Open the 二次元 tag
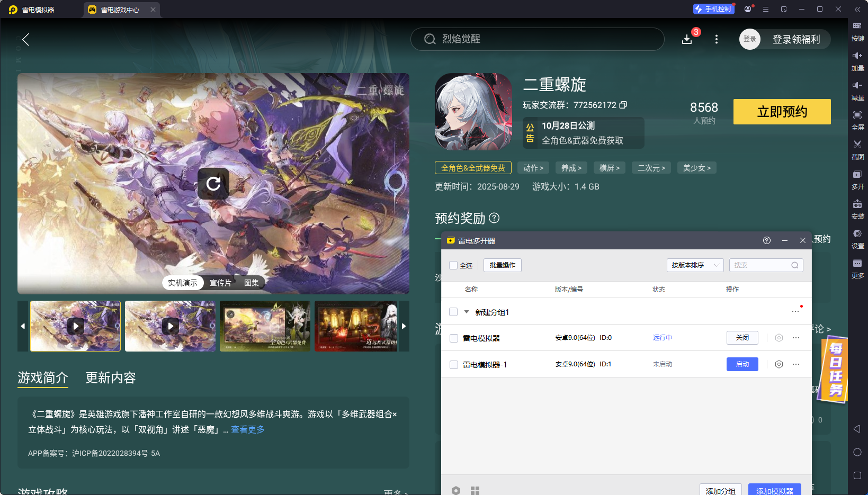The width and height of the screenshot is (868, 495). (651, 168)
